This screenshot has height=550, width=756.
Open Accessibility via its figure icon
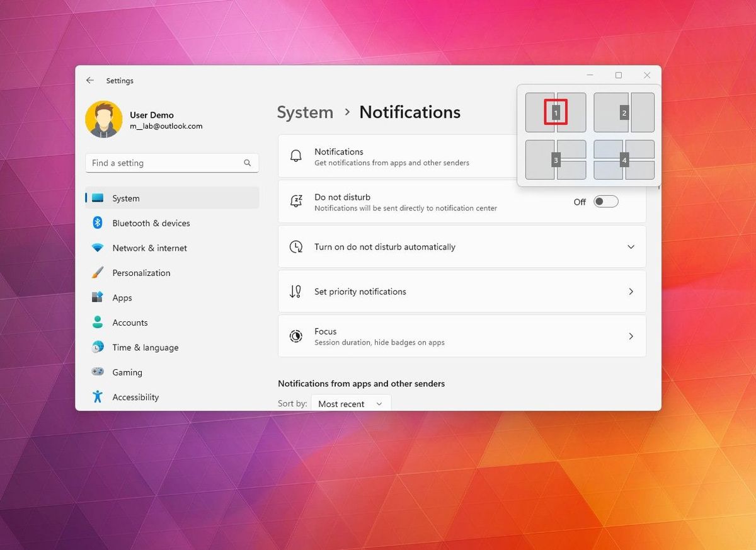pos(99,397)
